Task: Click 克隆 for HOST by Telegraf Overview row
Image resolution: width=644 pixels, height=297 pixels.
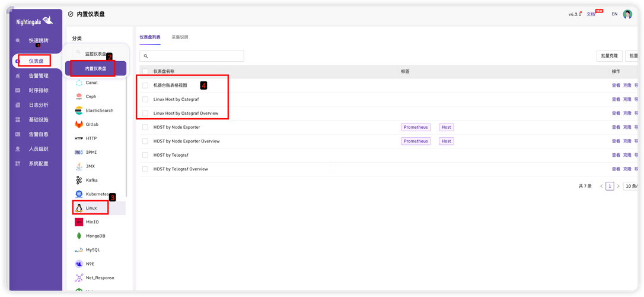Action: 627,169
